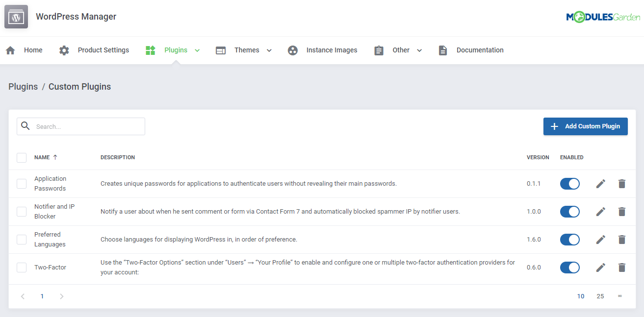Click the ModulesGarden logo
Screen dimensions: 644x317
click(x=603, y=17)
